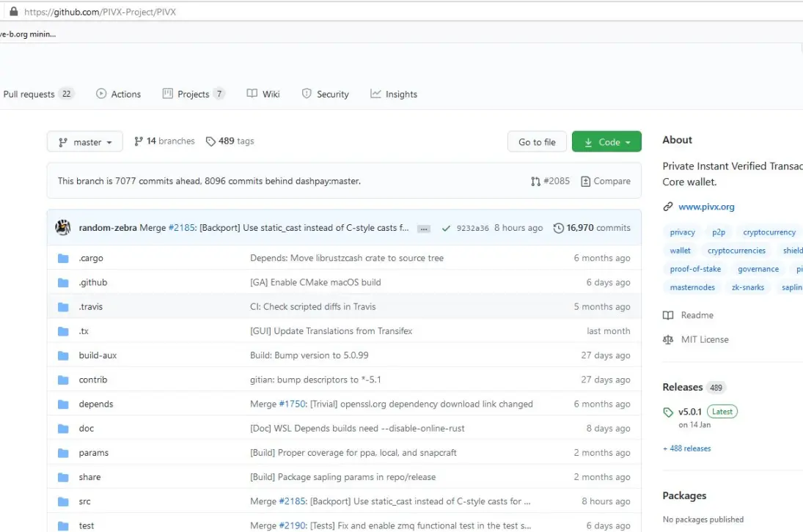Click the commit history clock icon

coord(559,228)
